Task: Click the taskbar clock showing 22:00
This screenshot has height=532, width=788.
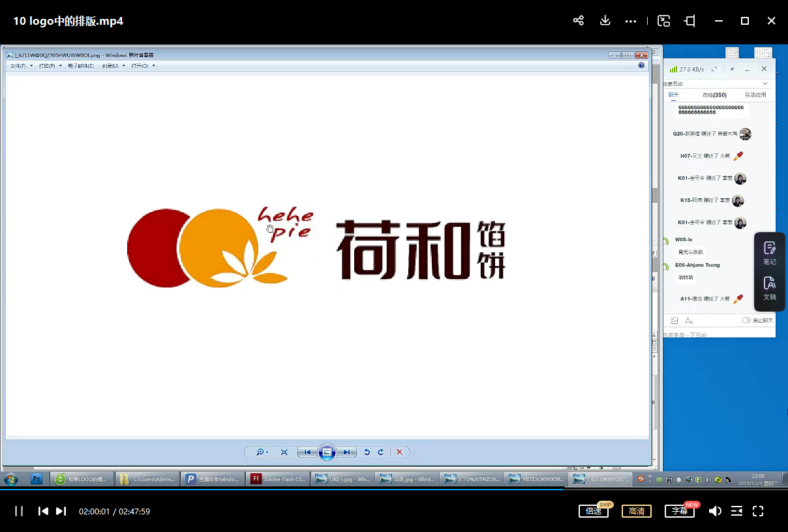Action: tap(758, 479)
